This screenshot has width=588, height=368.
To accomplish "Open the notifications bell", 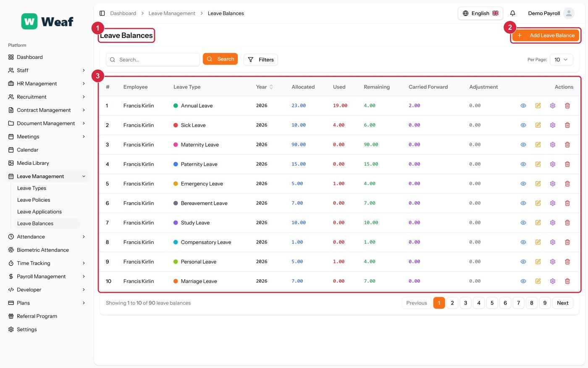I will [512, 13].
